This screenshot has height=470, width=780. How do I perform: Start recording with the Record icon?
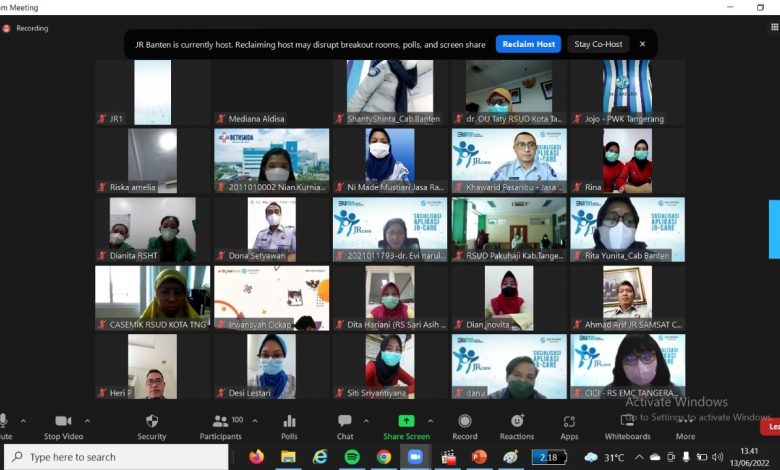(x=465, y=424)
